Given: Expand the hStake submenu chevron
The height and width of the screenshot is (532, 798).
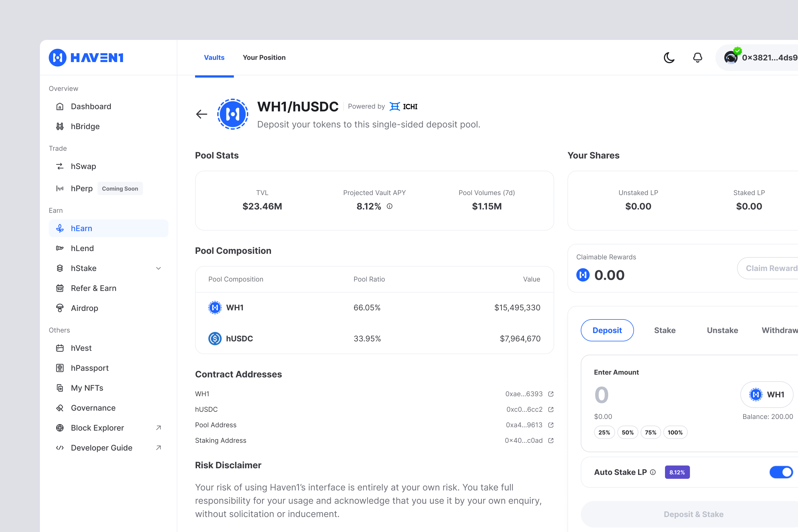Looking at the screenshot, I should pos(158,268).
